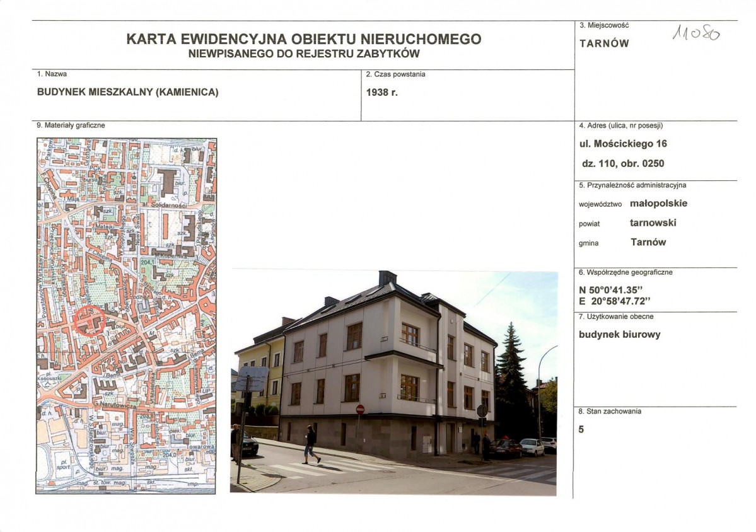Click the 'al. Solidarności' street label on map
This screenshot has height=532, width=756.
165,205
